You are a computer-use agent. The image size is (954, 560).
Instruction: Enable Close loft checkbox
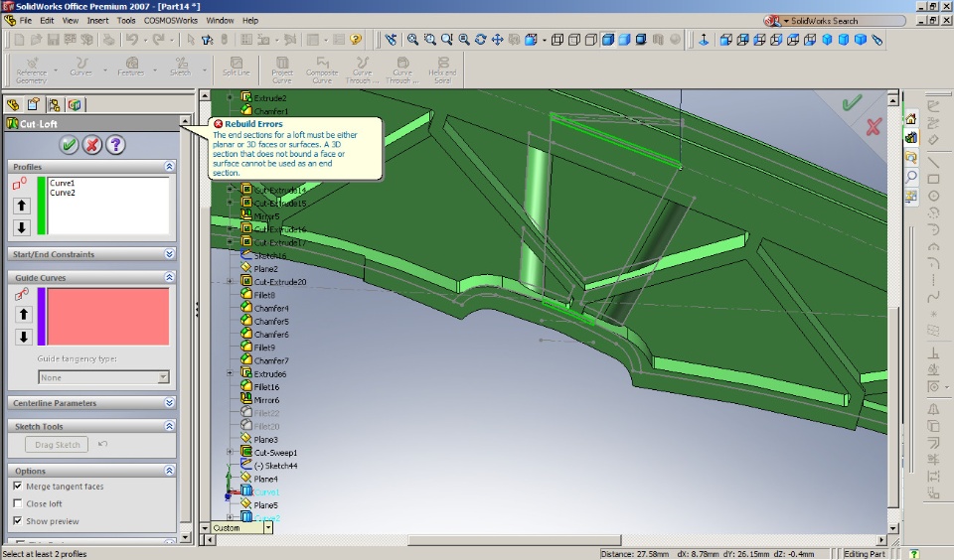[x=18, y=503]
